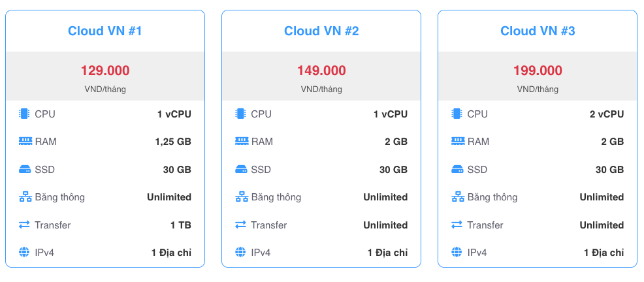
Task: Click the RAM icon in Cloud VN #2
Action: point(242,141)
